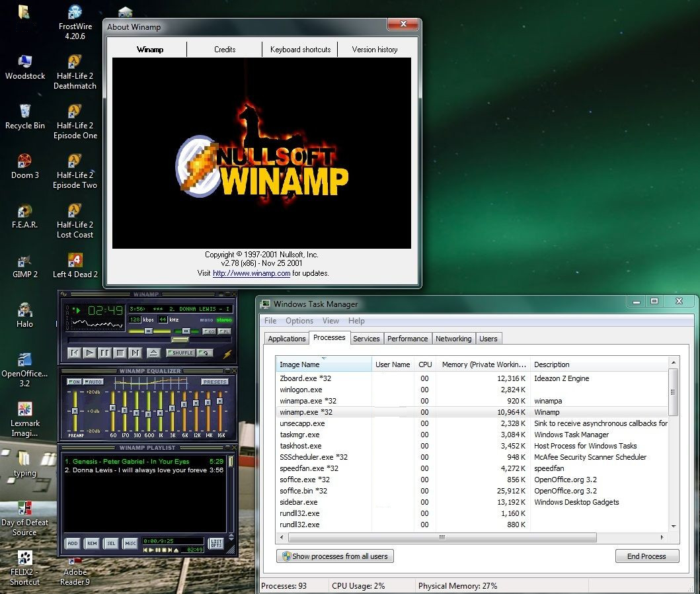Open the playlist MISC options menu
The image size is (700, 594).
tap(130, 544)
